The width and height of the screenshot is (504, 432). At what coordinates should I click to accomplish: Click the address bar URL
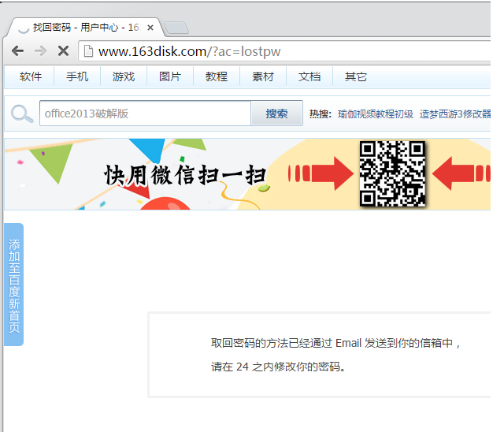[x=190, y=51]
